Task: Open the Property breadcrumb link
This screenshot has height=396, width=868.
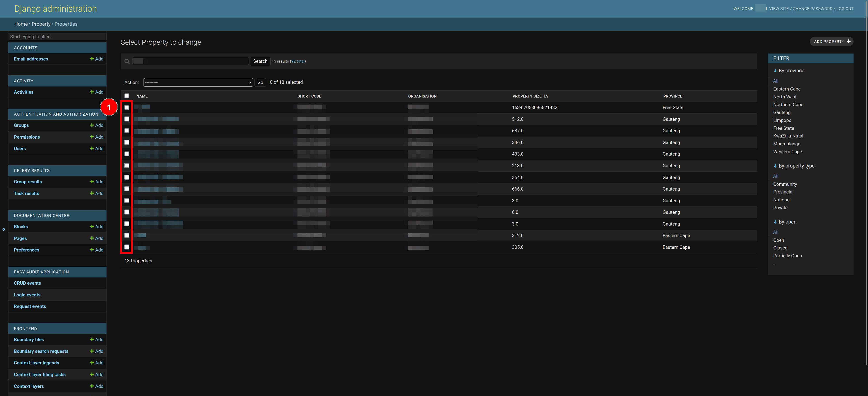Action: click(x=41, y=24)
